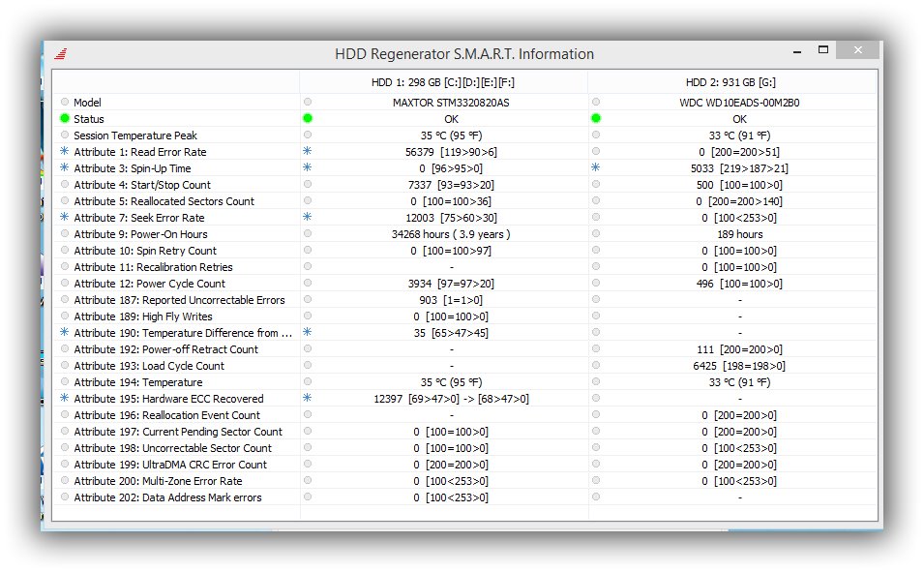The width and height of the screenshot is (924, 572).
Task: Click 189 hours value for HDD 2
Action: (739, 234)
